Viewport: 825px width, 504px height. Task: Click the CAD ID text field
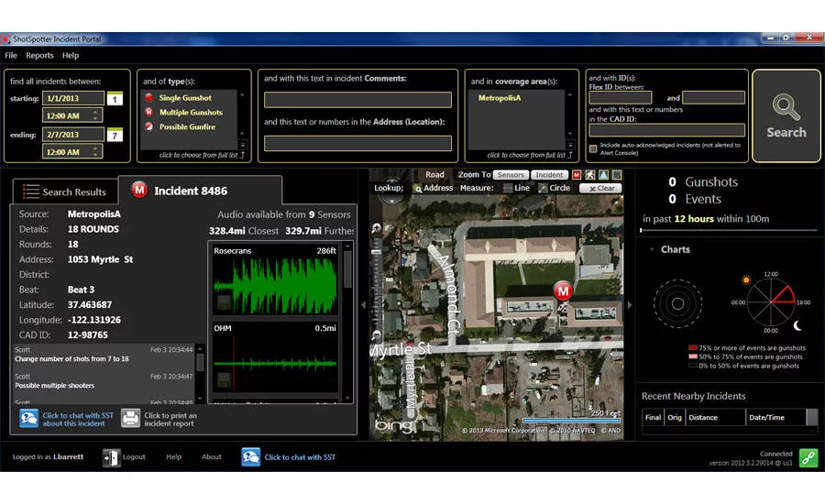667,130
